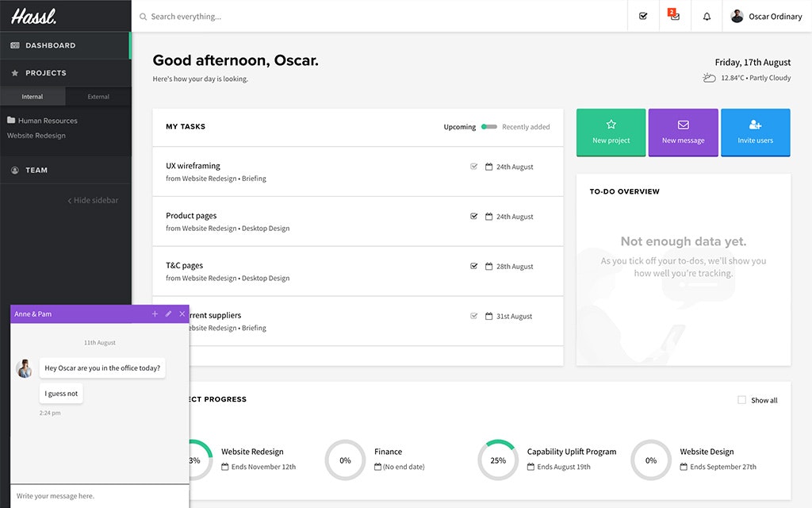Open the tasks checkmark icon in header
This screenshot has width=812, height=508.
(643, 16)
